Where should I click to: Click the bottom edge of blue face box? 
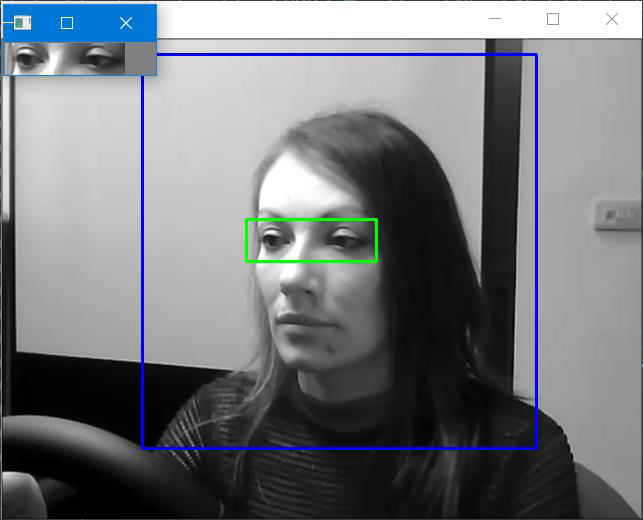(x=340, y=447)
